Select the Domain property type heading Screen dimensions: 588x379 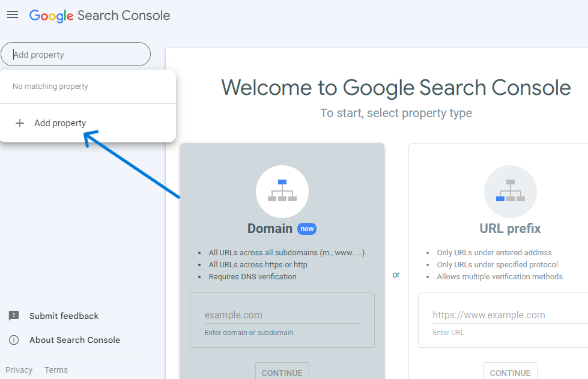click(x=270, y=229)
